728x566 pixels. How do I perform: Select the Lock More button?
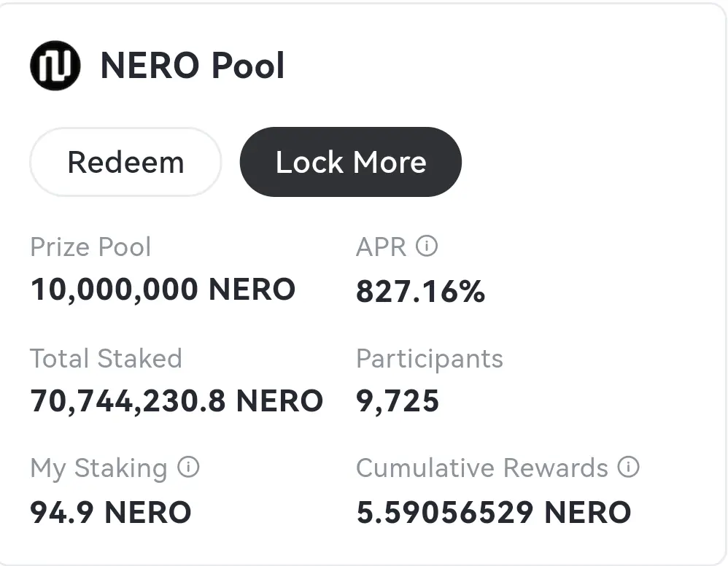pos(351,162)
